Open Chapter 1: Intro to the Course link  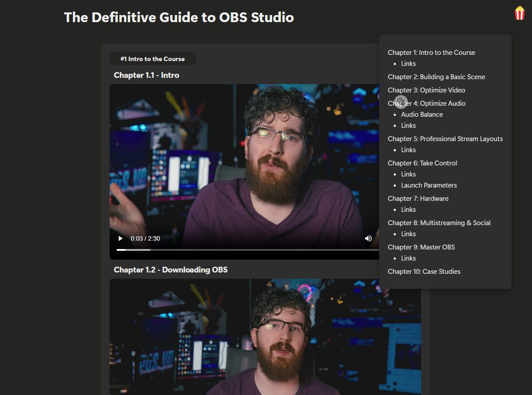[431, 53]
